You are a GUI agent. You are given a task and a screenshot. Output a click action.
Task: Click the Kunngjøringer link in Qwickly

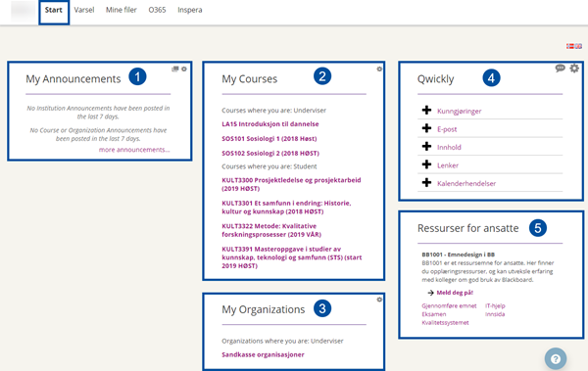tap(459, 112)
